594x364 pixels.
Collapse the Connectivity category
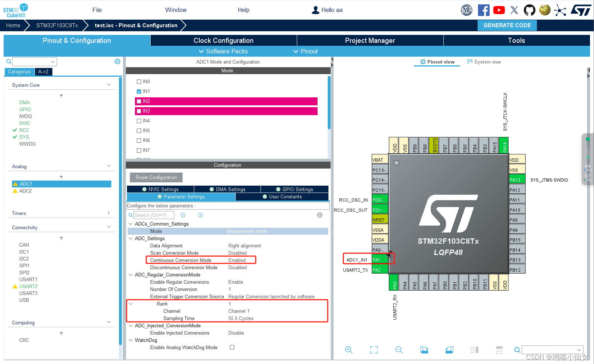[109, 227]
